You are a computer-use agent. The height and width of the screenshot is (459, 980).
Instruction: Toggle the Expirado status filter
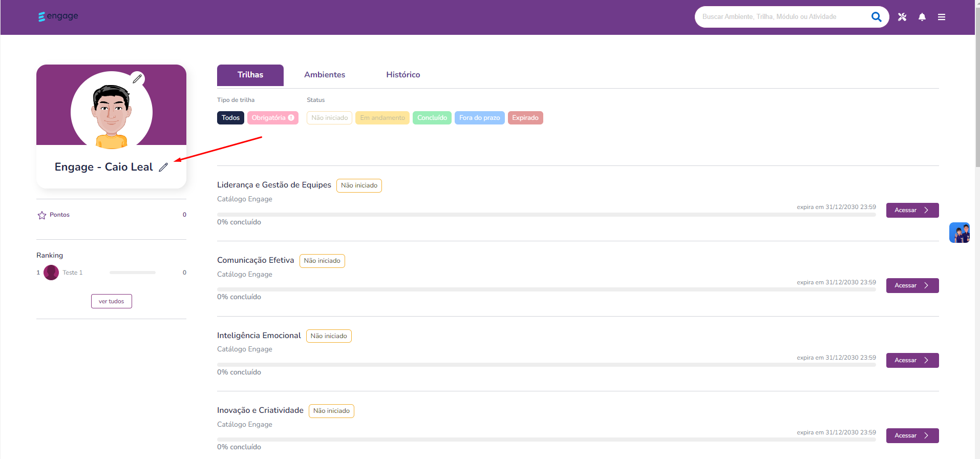tap(525, 118)
